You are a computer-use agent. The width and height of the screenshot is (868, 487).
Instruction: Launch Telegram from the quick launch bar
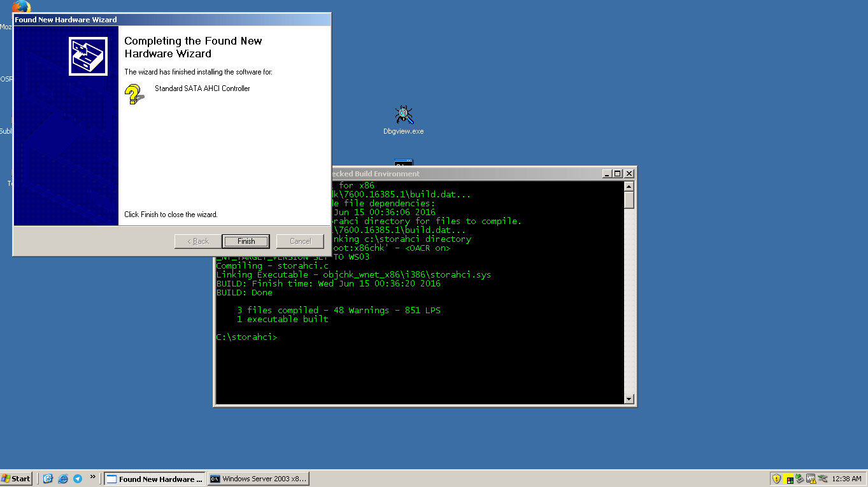(78, 479)
